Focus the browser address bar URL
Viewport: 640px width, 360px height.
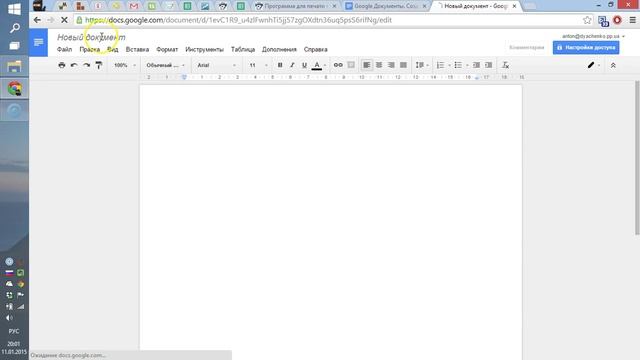(238, 20)
